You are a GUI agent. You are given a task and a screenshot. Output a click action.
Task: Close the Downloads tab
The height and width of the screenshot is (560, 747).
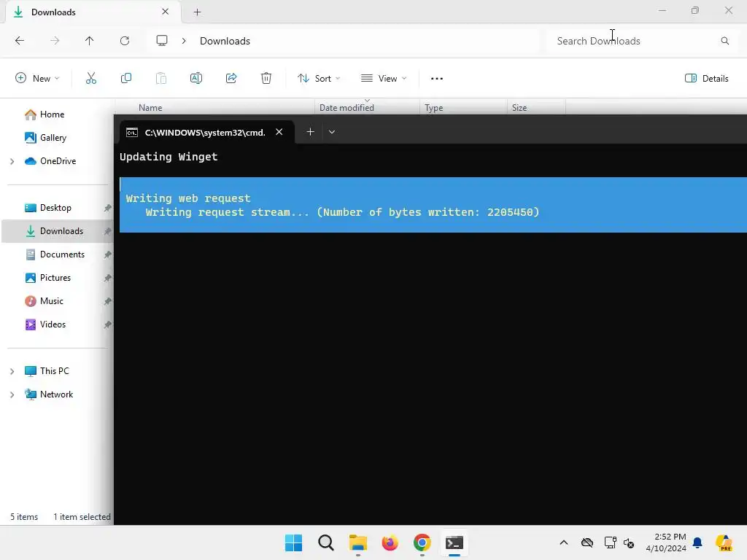(166, 12)
